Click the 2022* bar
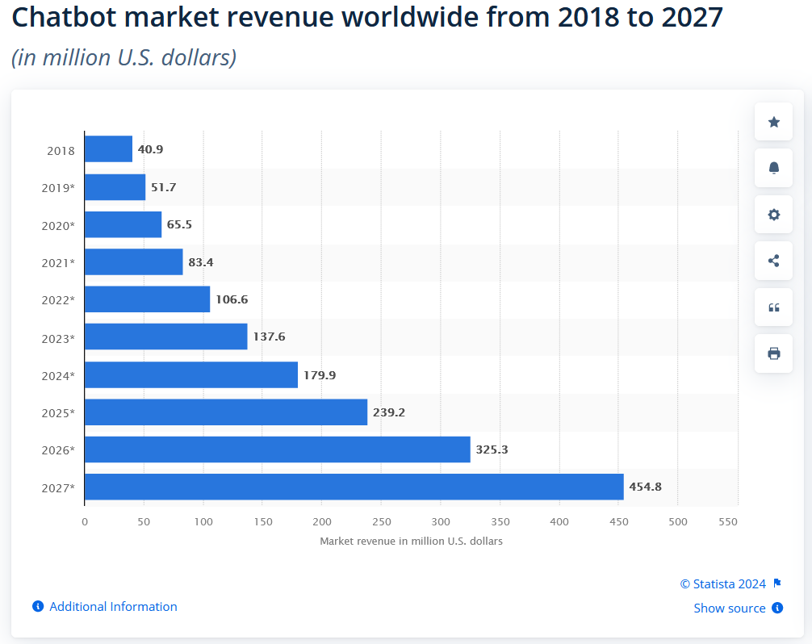This screenshot has height=644, width=812. pyautogui.click(x=148, y=299)
